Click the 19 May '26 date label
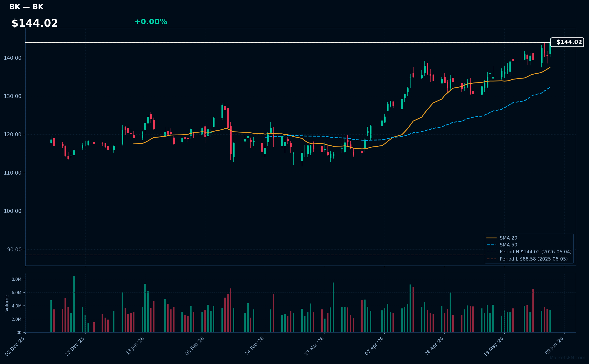589x364 pixels. tap(494, 346)
